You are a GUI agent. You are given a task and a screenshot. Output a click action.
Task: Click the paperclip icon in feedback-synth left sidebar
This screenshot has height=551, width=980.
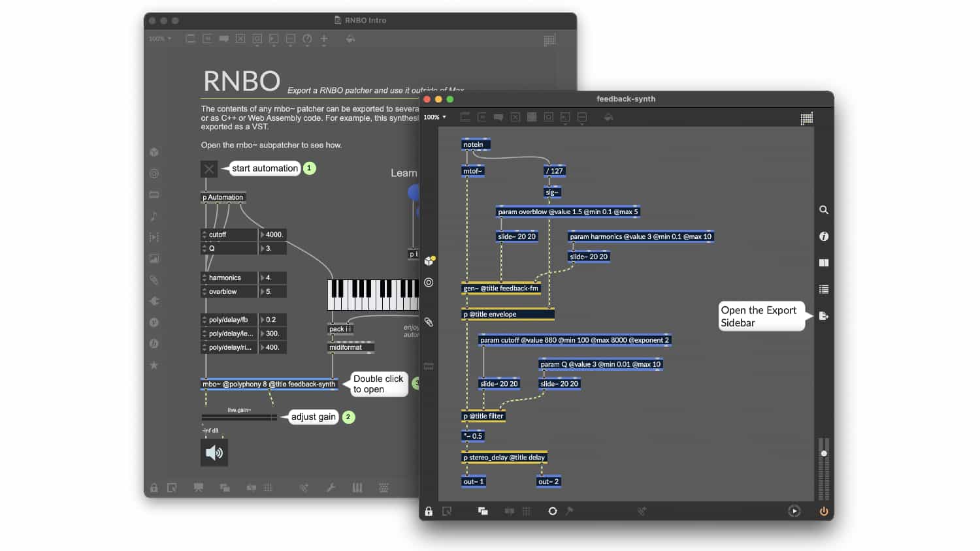coord(429,322)
